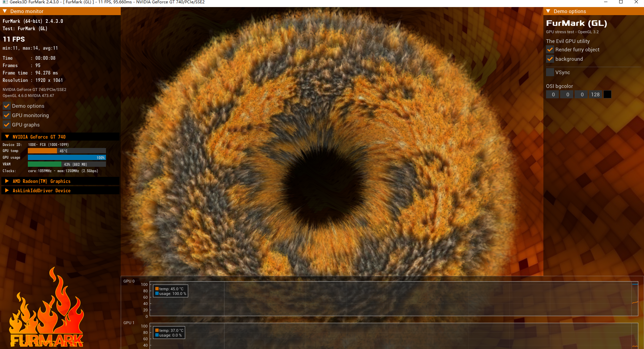
Task: Click the orange temp legend square in GPU 1 graph
Action: [157, 331]
